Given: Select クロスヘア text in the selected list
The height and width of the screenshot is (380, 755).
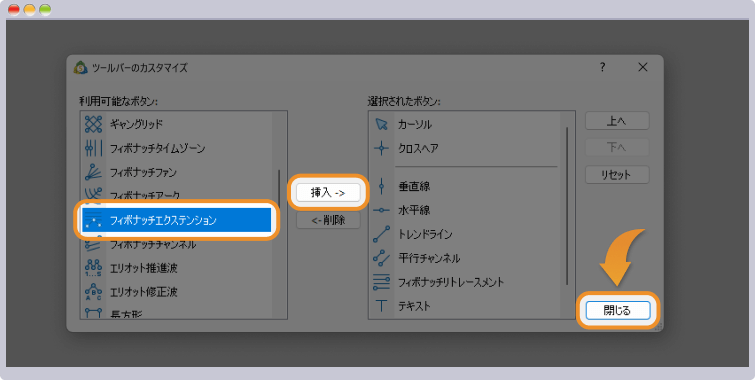Looking at the screenshot, I should pos(418,148).
